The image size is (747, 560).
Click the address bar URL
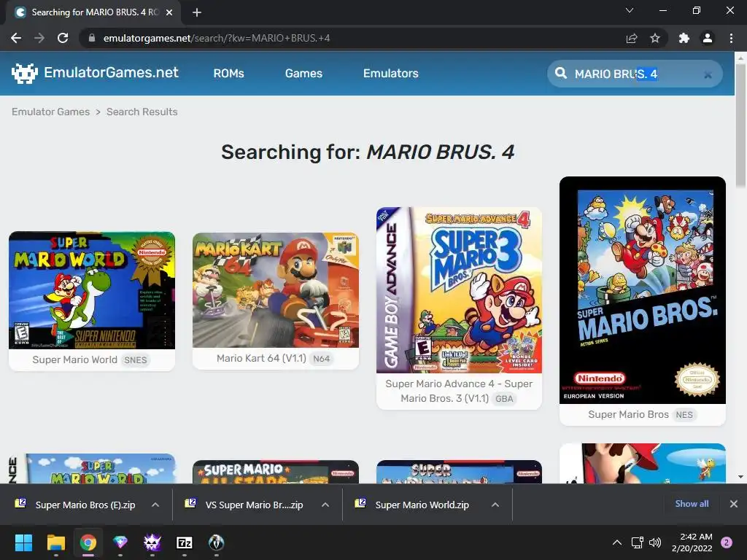coord(217,38)
